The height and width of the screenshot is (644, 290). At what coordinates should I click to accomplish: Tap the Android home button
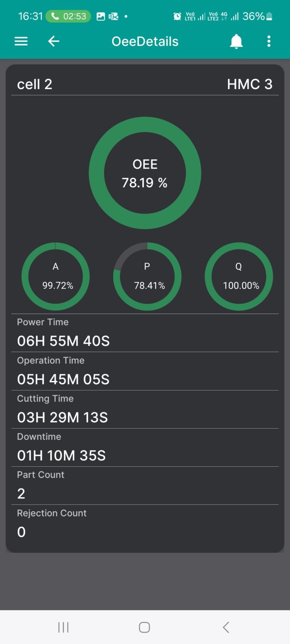[145, 627]
